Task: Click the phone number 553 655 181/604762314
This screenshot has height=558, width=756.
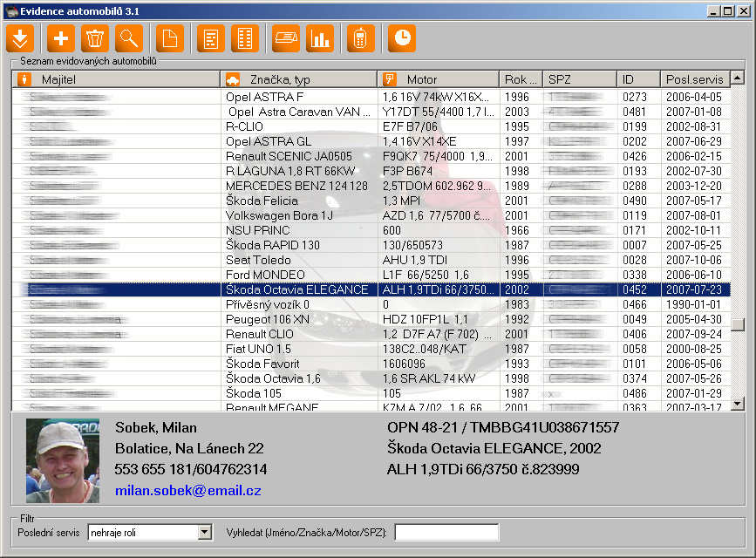Action: (x=191, y=469)
